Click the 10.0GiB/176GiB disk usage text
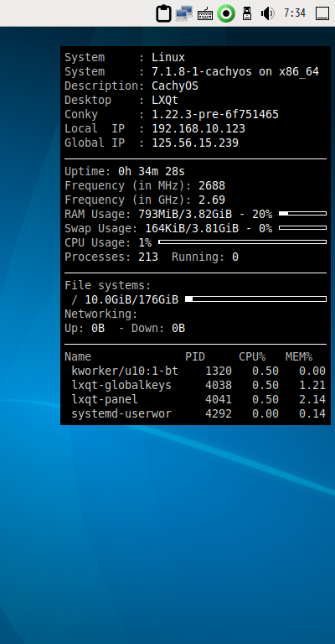Viewport: 335px width, 644px height. click(x=131, y=300)
